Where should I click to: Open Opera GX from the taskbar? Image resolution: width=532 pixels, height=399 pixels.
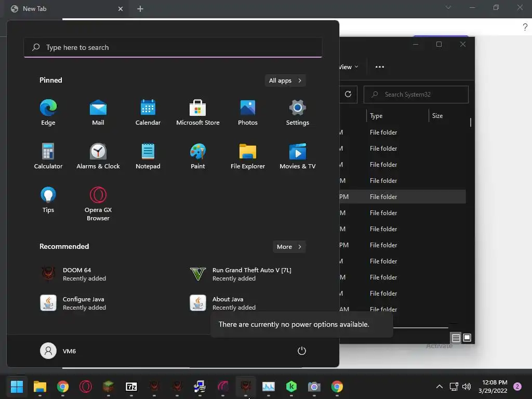click(86, 386)
